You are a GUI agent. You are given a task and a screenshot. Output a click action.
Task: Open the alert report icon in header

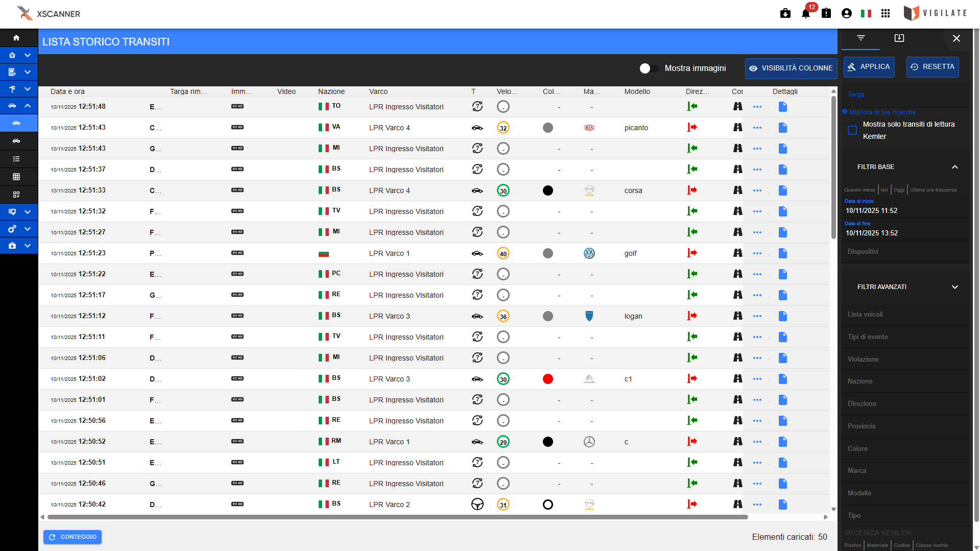pos(826,13)
